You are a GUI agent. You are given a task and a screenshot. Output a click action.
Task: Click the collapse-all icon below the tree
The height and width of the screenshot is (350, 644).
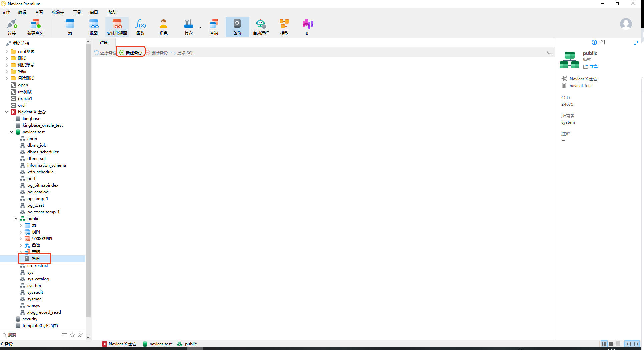[80, 335]
